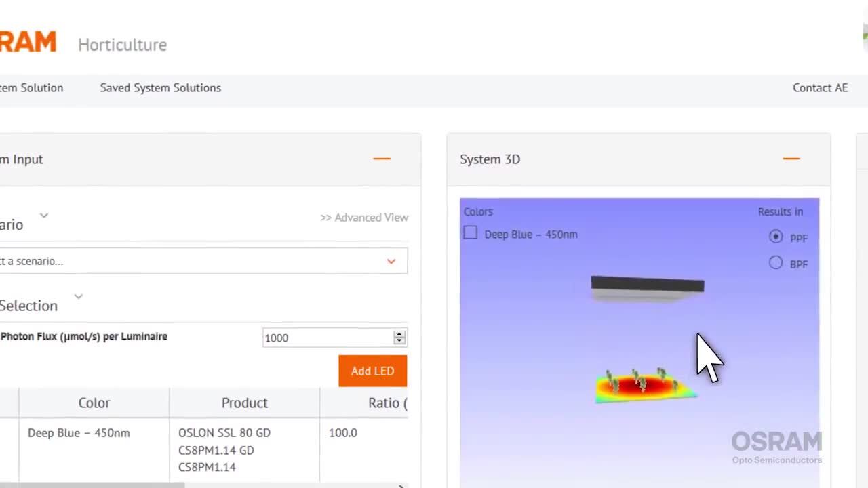Image resolution: width=868 pixels, height=488 pixels.
Task: Switch to Advanced View link
Action: click(364, 218)
